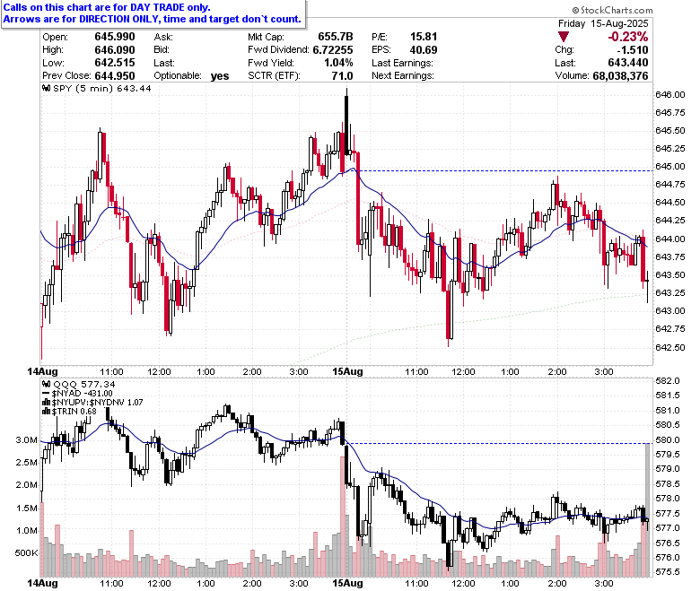Click the blue dashed line at 580.0 on QQQ
Screen dimensions: 700x591
(x=500, y=443)
